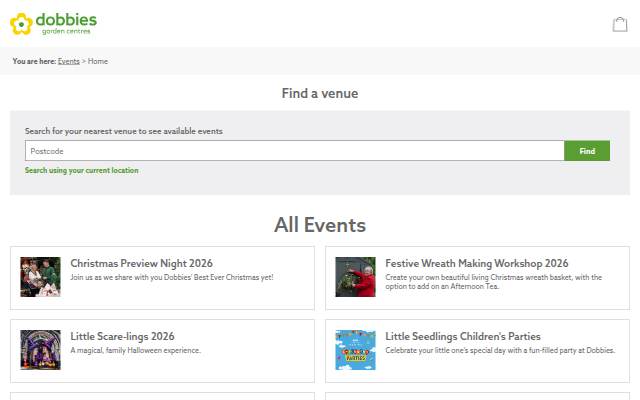This screenshot has width=640, height=400.
Task: Search using your current location link
Action: pos(82,170)
